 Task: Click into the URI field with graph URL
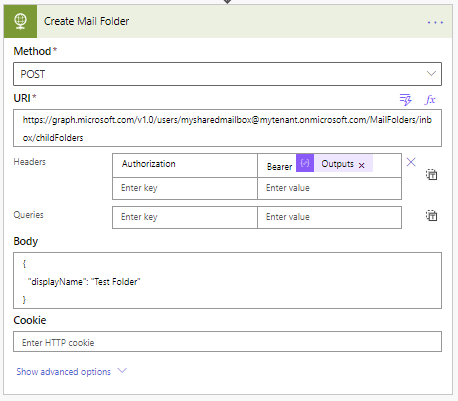(227, 128)
